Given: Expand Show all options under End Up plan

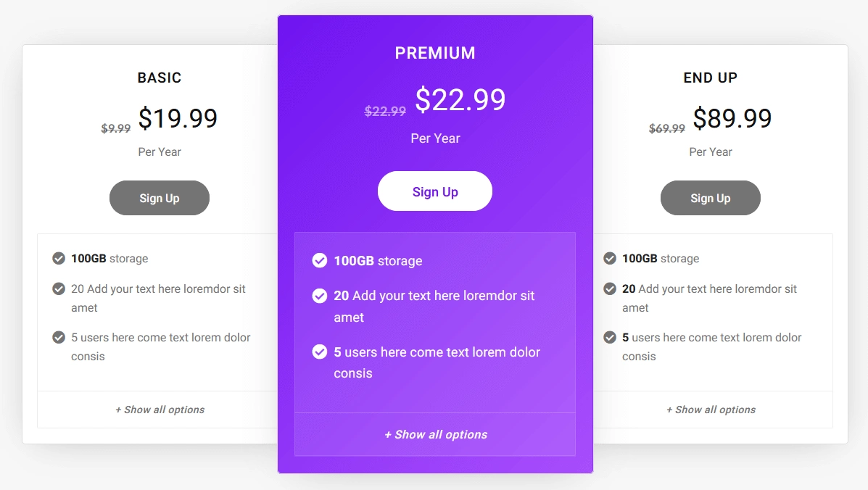Looking at the screenshot, I should point(711,410).
